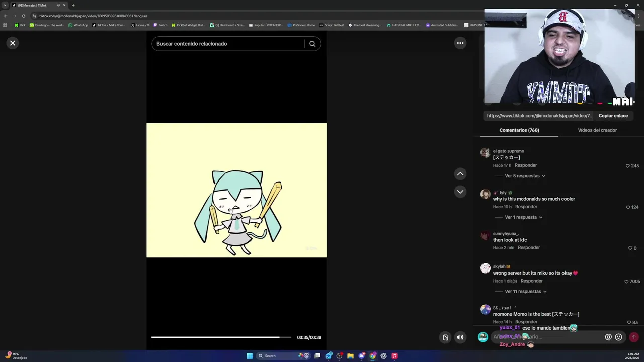Screen dimensions: 644x362
Task: Open Discord from the taskbar
Action: tap(361, 356)
